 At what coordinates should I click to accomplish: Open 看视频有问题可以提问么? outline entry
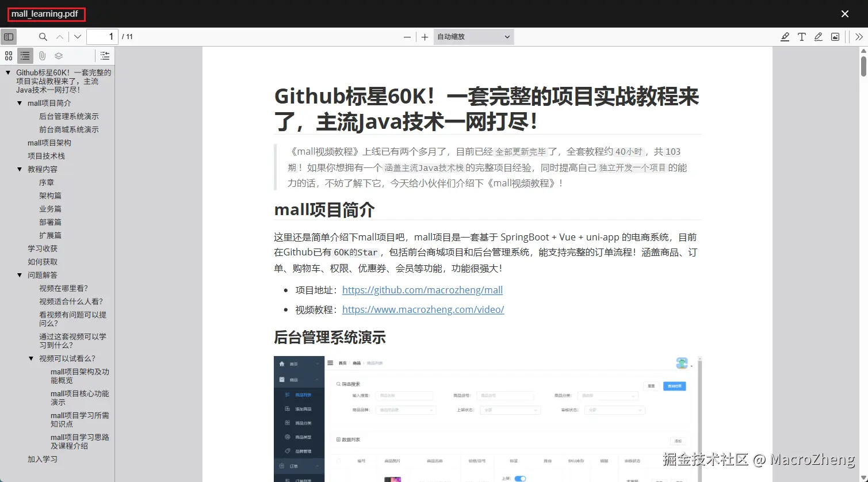click(72, 319)
